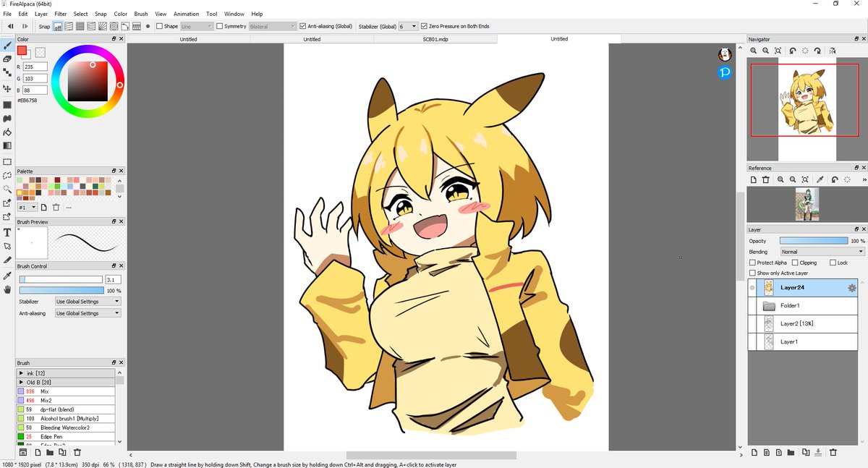Viewport: 868px width, 468px height.
Task: Open a new image in the Reference panel
Action: (753, 179)
